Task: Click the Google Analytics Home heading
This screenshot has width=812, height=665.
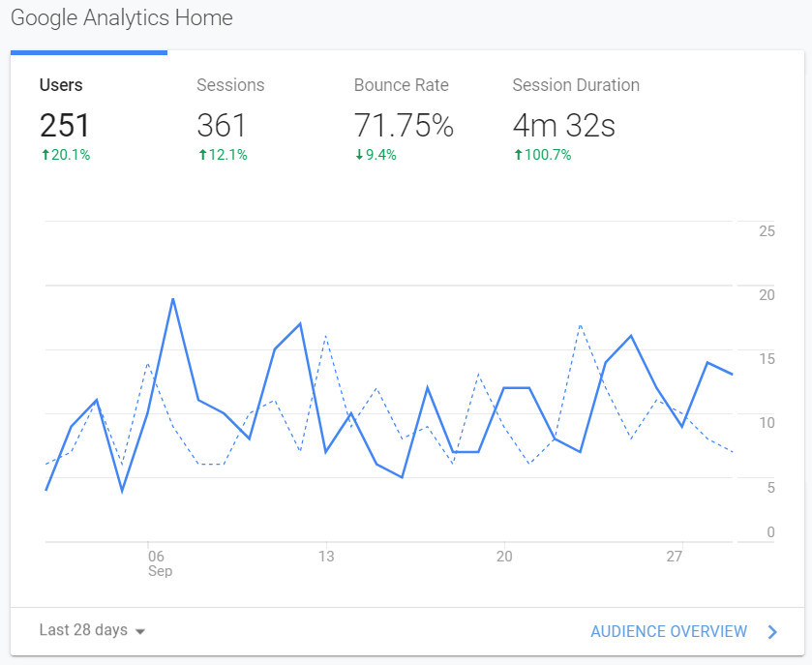Action: coord(122,17)
